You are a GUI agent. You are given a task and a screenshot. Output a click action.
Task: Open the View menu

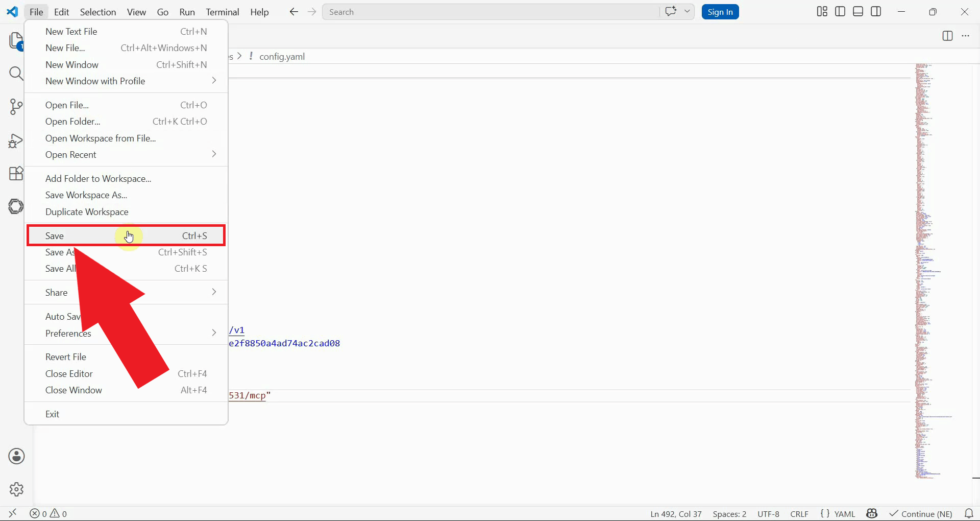136,12
